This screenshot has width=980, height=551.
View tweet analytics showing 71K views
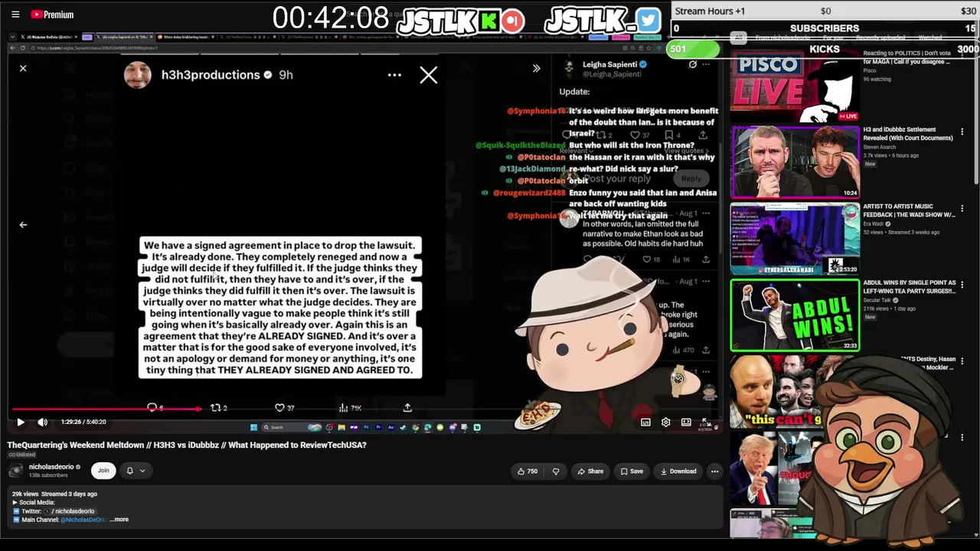(x=350, y=408)
